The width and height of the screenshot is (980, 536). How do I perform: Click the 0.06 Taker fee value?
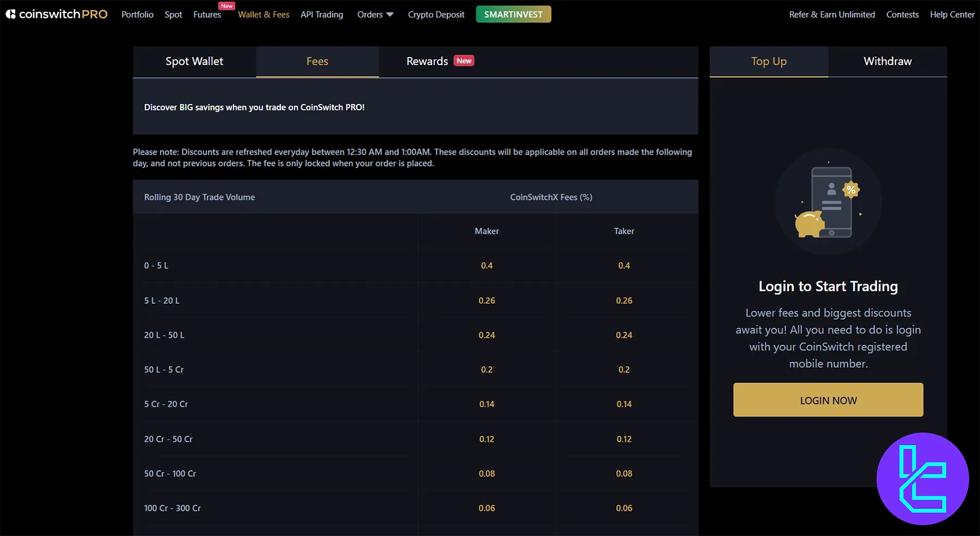click(624, 508)
